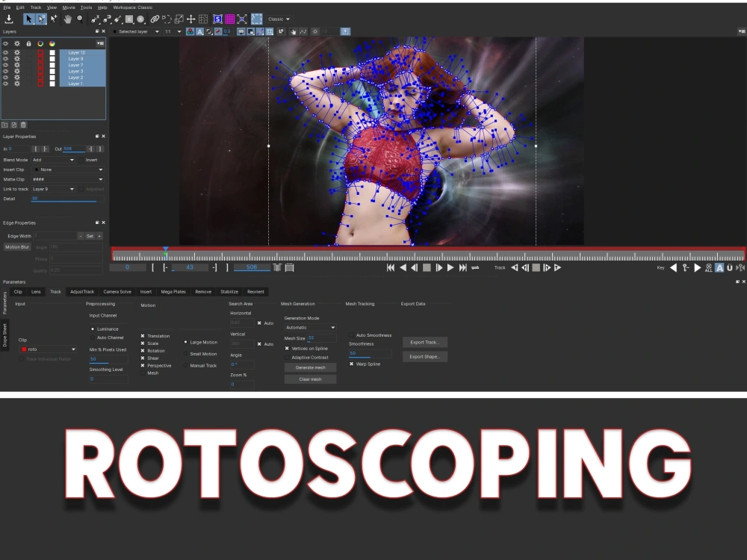
Task: Click the Generate Mesh button
Action: (x=311, y=367)
